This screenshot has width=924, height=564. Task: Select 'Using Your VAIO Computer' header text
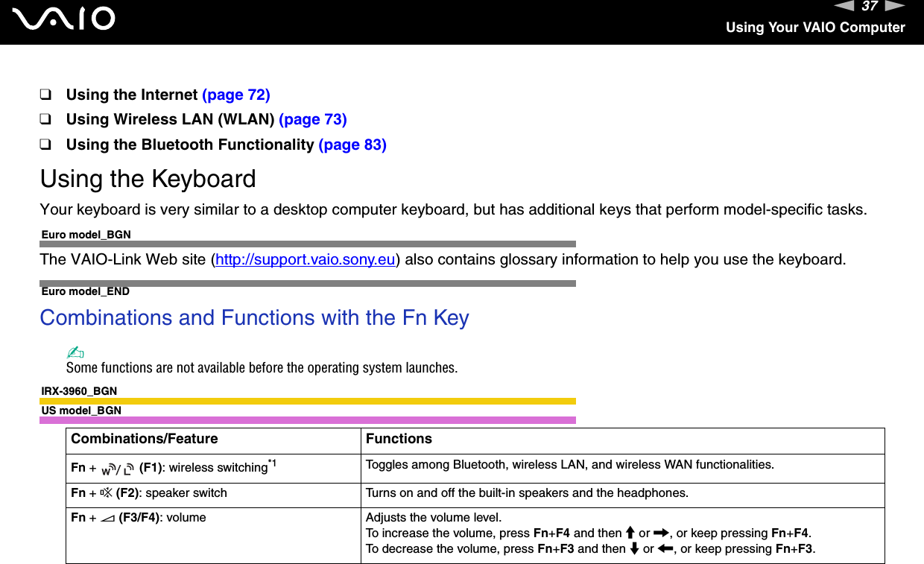point(815,28)
